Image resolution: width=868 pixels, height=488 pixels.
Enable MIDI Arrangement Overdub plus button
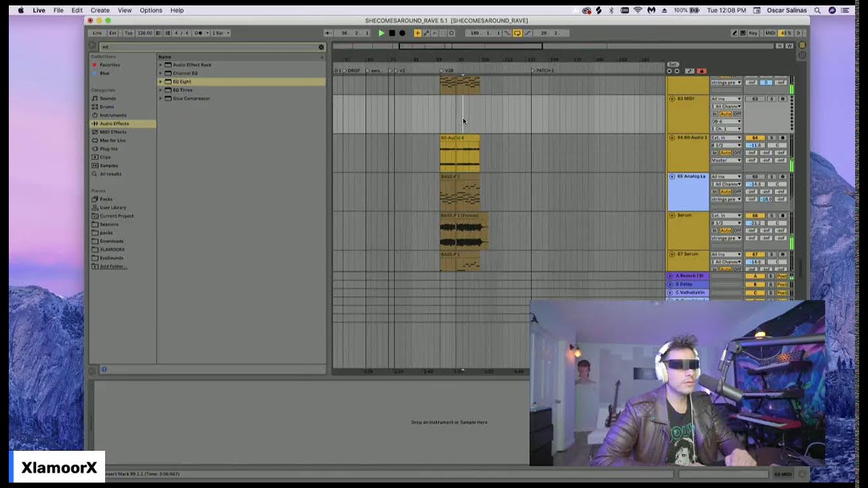[418, 33]
